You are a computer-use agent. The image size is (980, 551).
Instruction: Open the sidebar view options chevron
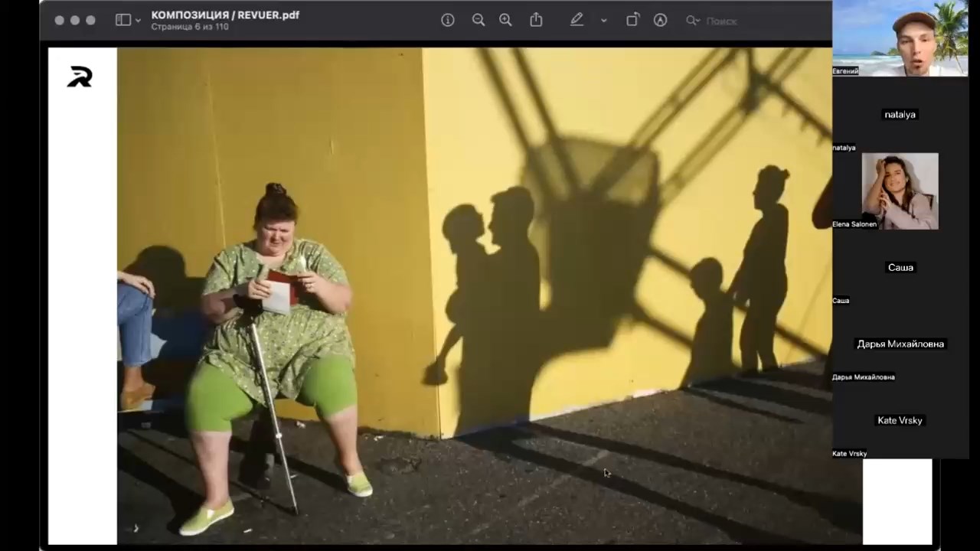[139, 21]
